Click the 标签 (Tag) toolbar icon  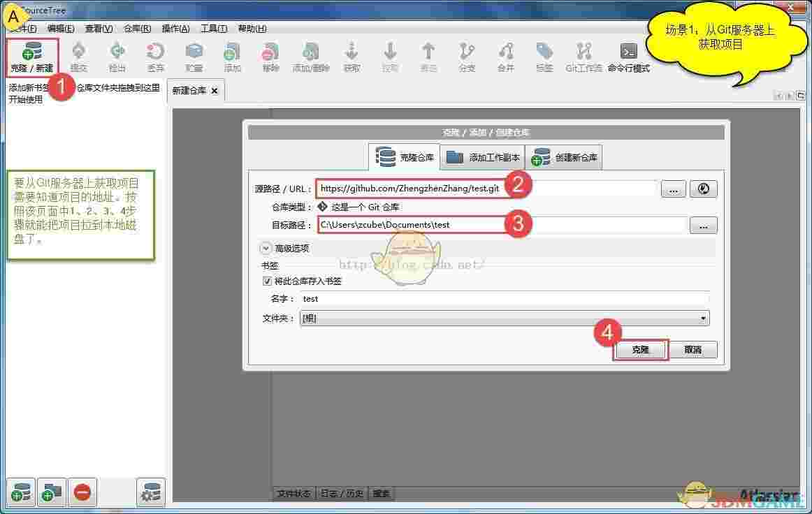tap(544, 56)
